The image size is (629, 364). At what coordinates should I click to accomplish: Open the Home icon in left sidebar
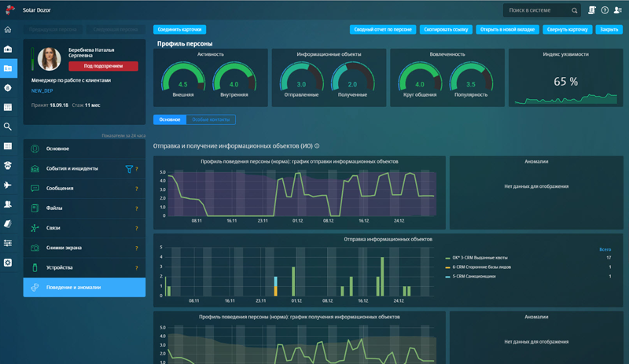pyautogui.click(x=8, y=30)
